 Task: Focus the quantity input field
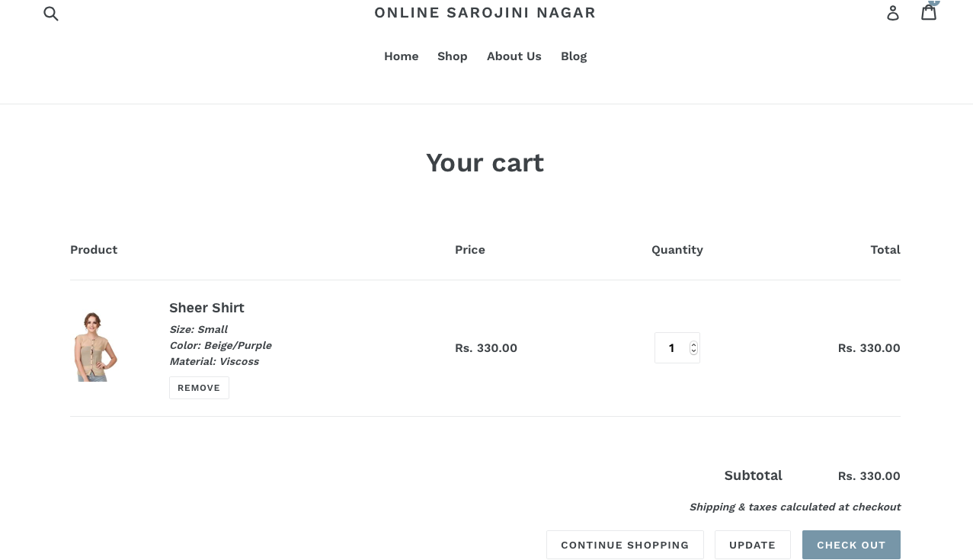671,348
